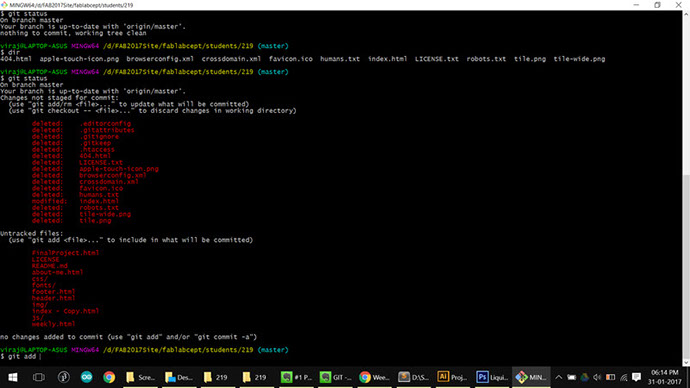Screen dimensions: 690x388
Task: Switch to the Illustrator 'Proj...' window
Action: 452,377
